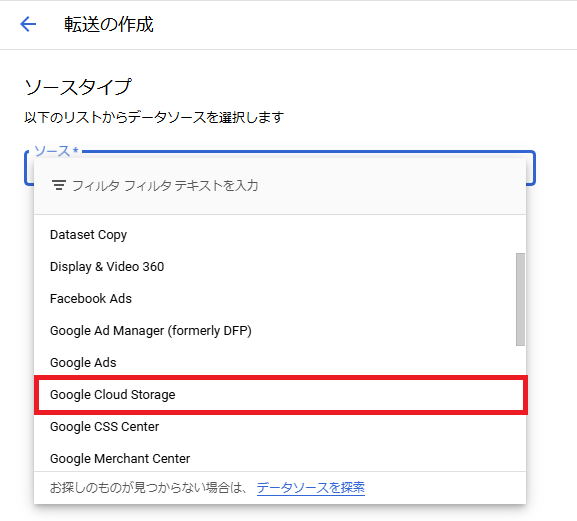Go back using the blue arrow
The image size is (577, 521).
coord(28,24)
